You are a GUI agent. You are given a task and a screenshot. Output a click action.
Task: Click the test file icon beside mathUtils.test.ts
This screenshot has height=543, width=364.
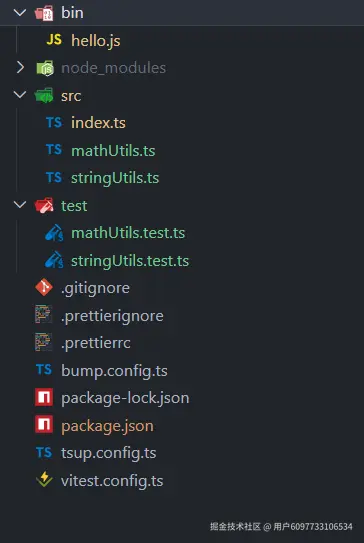coord(54,233)
